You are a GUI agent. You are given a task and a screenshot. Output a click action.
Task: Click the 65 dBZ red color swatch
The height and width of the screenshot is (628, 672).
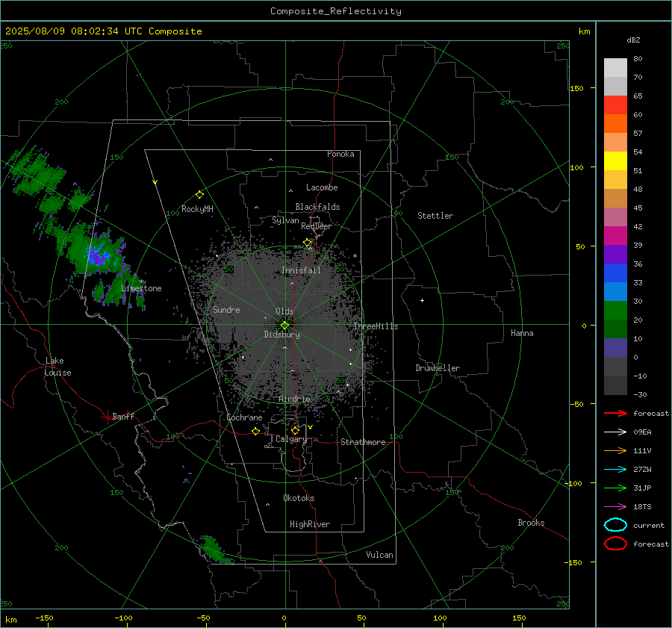[615, 105]
